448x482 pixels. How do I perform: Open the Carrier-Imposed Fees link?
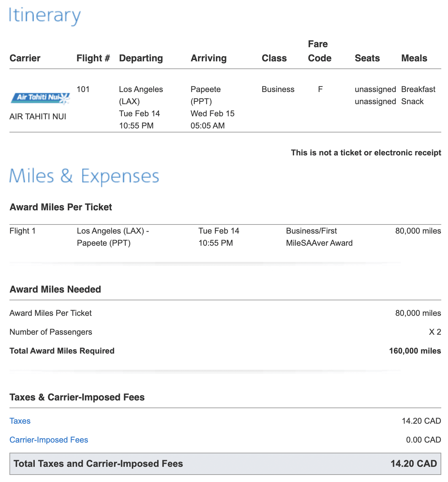point(49,440)
